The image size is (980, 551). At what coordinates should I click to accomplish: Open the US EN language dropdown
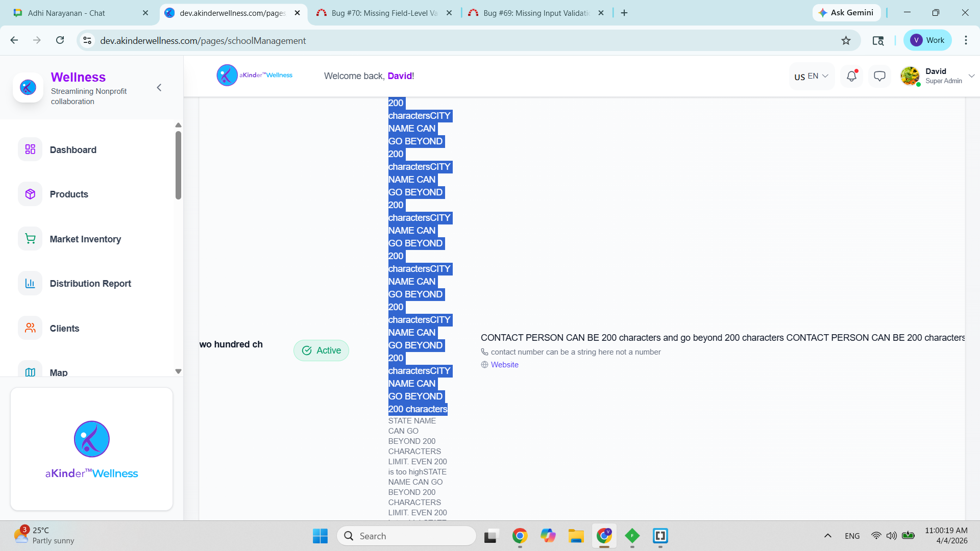coord(811,76)
